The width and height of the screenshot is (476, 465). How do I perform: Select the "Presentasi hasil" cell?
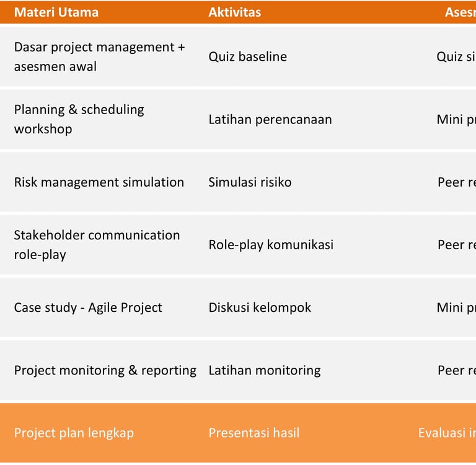[x=253, y=433]
